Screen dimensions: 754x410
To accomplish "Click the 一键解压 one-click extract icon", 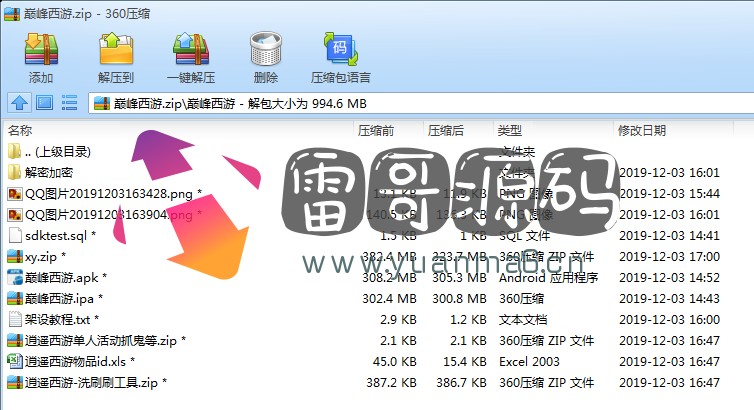I will coord(191,49).
